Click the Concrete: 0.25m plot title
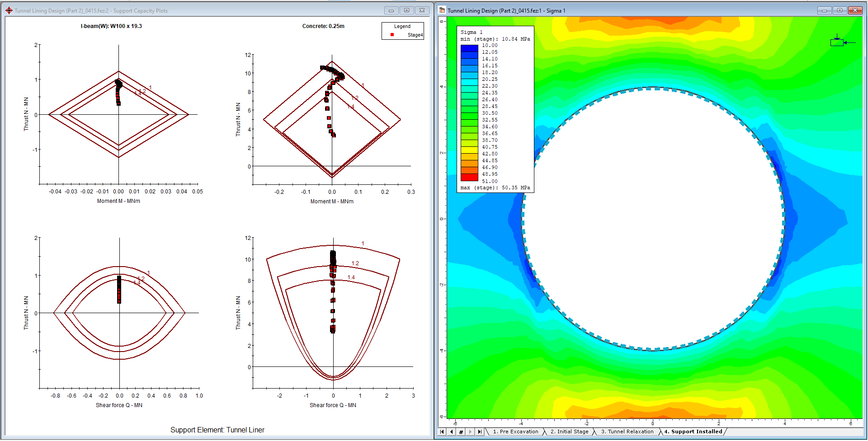 pyautogui.click(x=323, y=26)
